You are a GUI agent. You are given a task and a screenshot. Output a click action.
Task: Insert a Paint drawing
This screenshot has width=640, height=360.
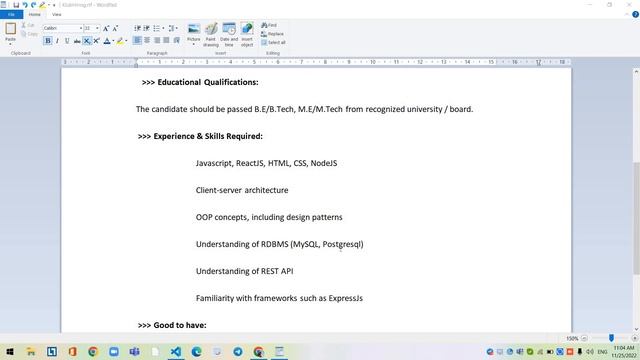pyautogui.click(x=211, y=35)
